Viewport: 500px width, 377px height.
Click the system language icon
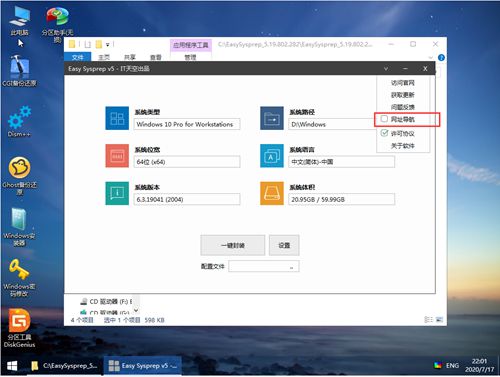click(272, 156)
